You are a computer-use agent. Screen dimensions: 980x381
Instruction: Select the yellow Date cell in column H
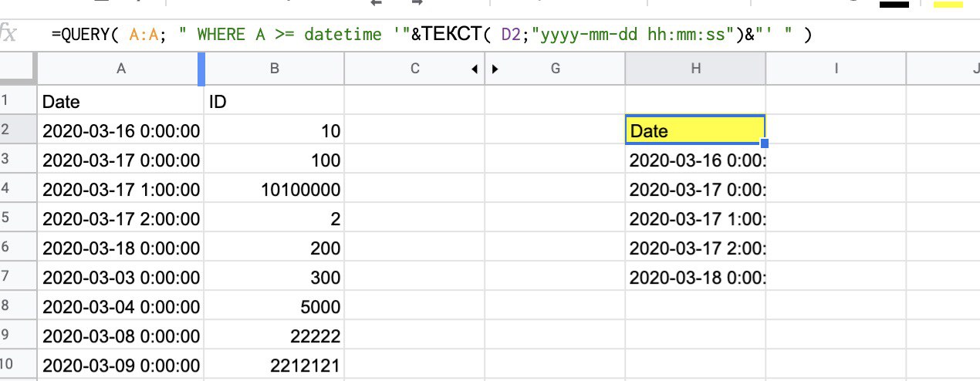click(694, 130)
